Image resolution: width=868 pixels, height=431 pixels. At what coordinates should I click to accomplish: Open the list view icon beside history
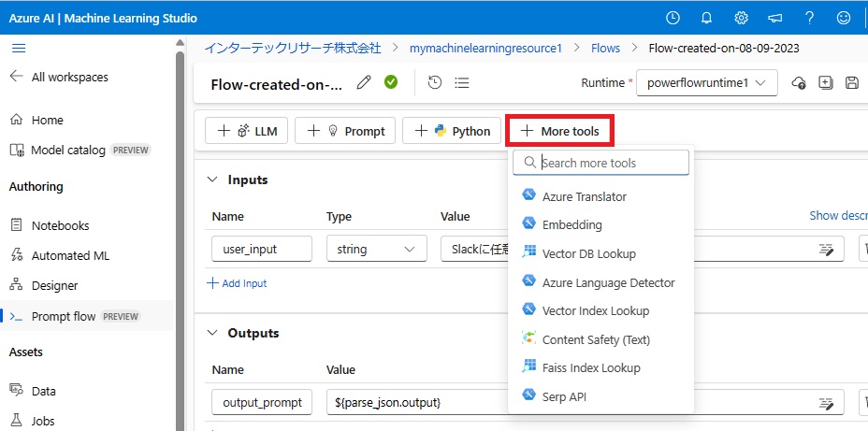pos(462,83)
